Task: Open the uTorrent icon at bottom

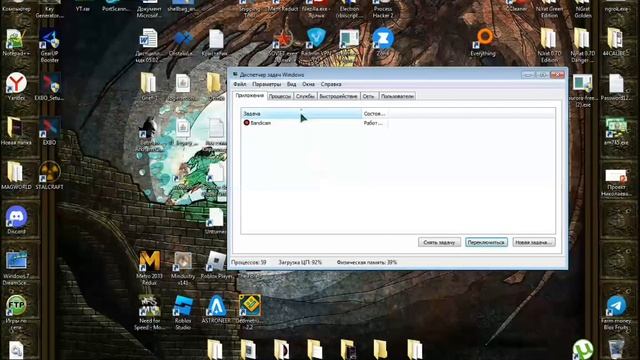Action: pos(582,349)
